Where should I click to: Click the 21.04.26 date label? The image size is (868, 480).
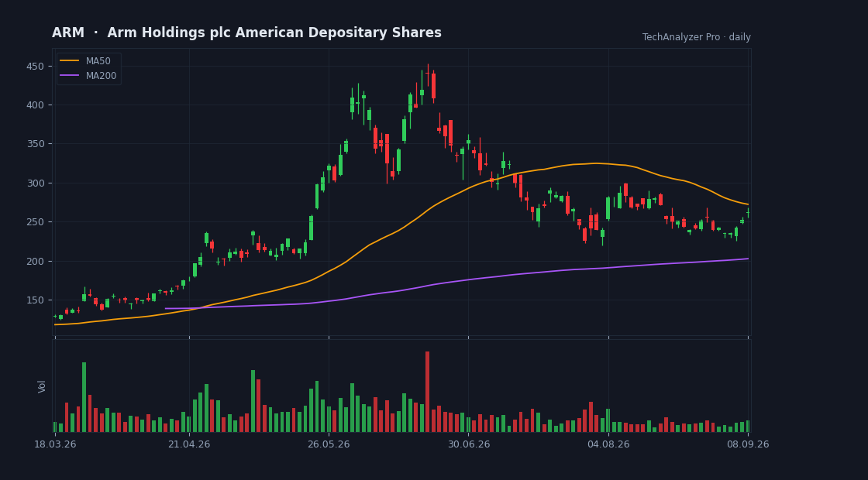tap(189, 444)
